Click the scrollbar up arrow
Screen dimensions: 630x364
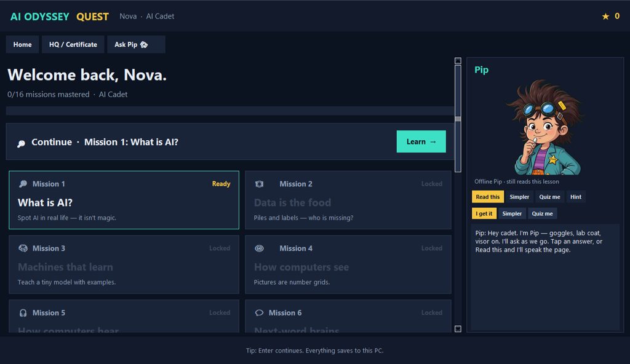[x=458, y=61]
